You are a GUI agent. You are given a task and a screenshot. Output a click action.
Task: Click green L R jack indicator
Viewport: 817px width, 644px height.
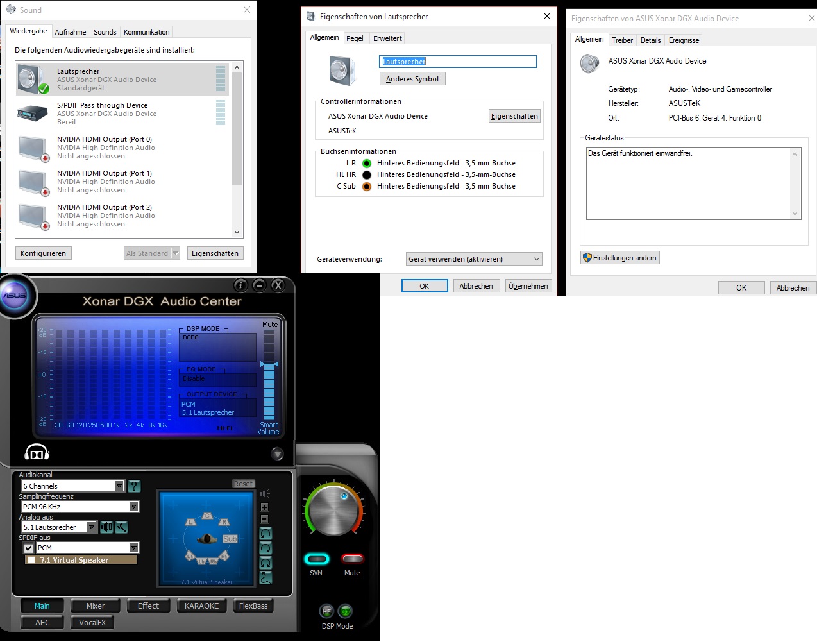pyautogui.click(x=367, y=164)
